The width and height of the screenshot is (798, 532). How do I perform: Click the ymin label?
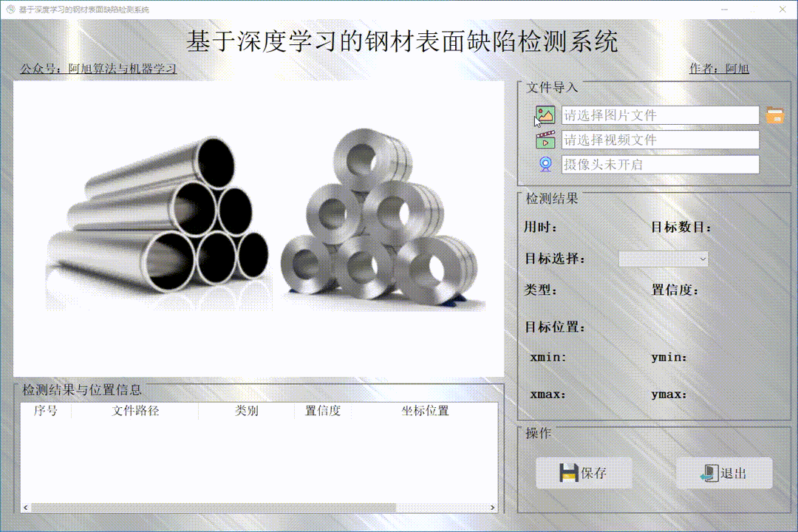click(669, 358)
